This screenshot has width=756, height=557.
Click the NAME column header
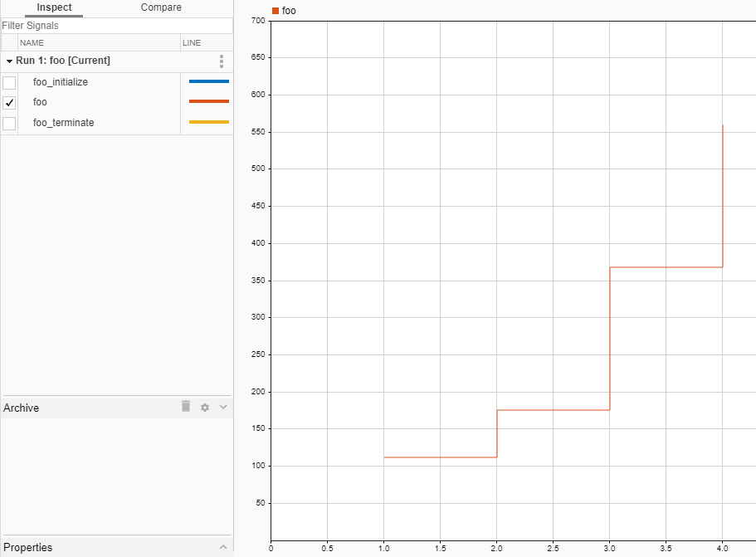(x=32, y=42)
